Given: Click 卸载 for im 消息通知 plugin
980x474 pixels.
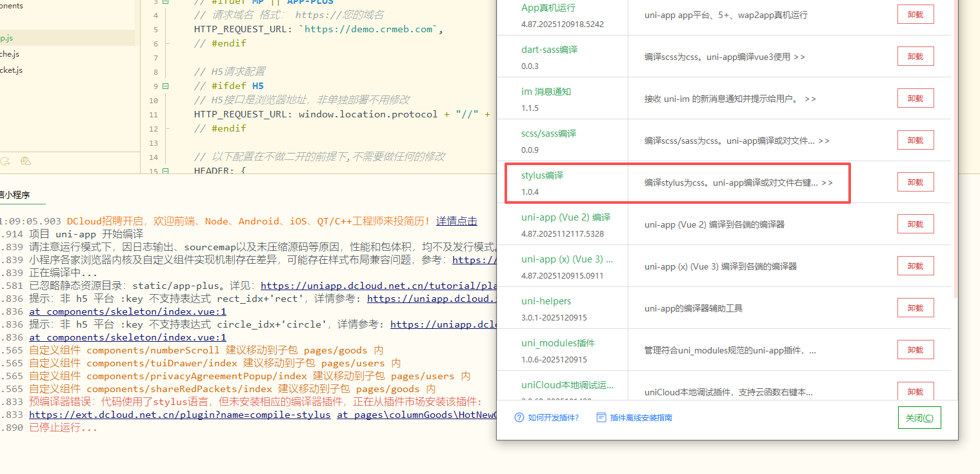Looking at the screenshot, I should 915,99.
